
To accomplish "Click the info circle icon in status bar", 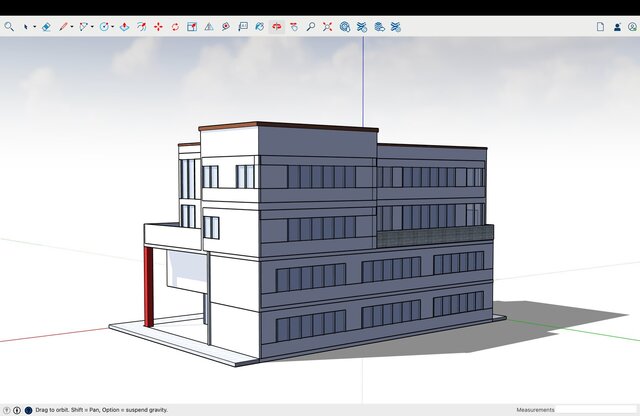I will 17,410.
